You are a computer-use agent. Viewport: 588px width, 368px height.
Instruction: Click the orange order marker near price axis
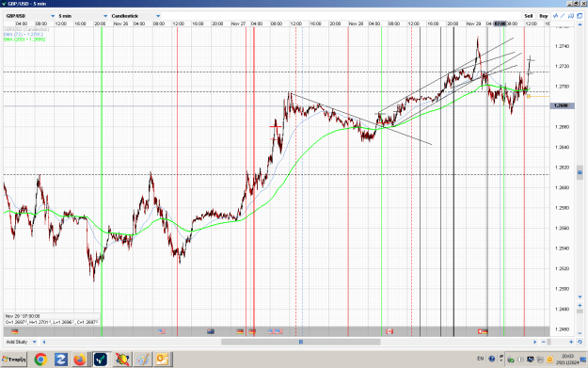[529, 96]
